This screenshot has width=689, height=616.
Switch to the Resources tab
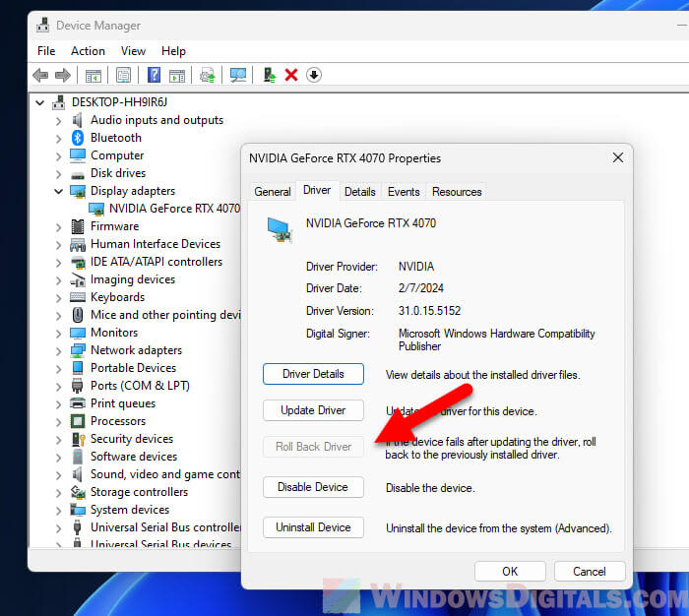(457, 192)
